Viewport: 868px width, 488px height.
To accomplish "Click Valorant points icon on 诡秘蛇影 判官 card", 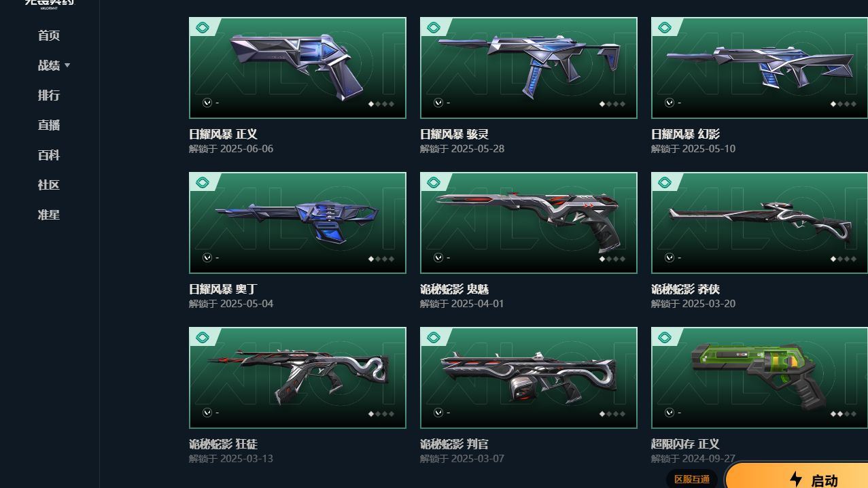I will point(438,413).
